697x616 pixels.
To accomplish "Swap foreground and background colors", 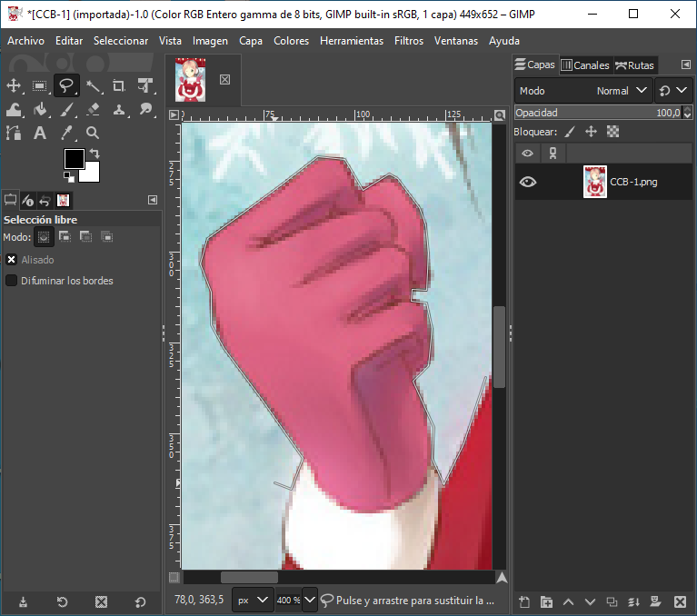I will point(95,154).
